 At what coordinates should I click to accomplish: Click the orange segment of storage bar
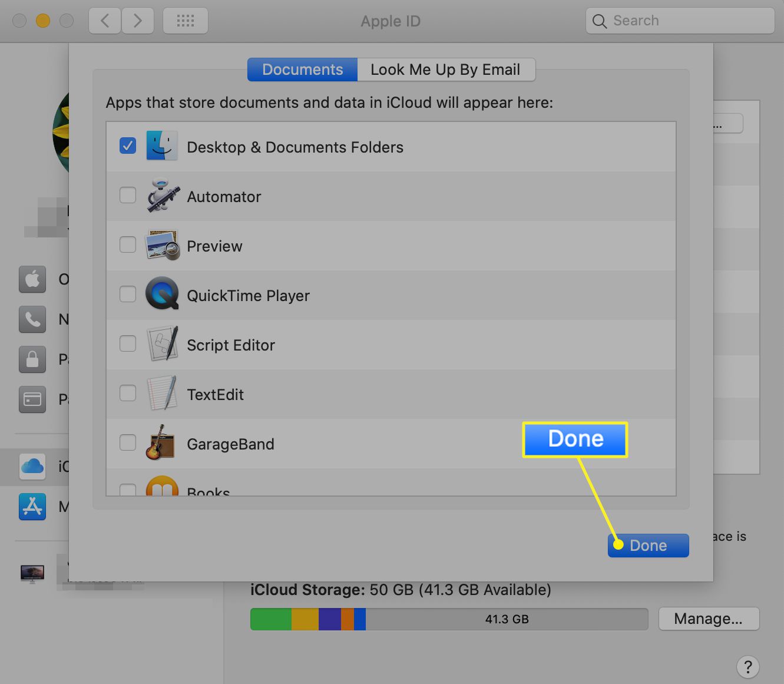point(348,619)
